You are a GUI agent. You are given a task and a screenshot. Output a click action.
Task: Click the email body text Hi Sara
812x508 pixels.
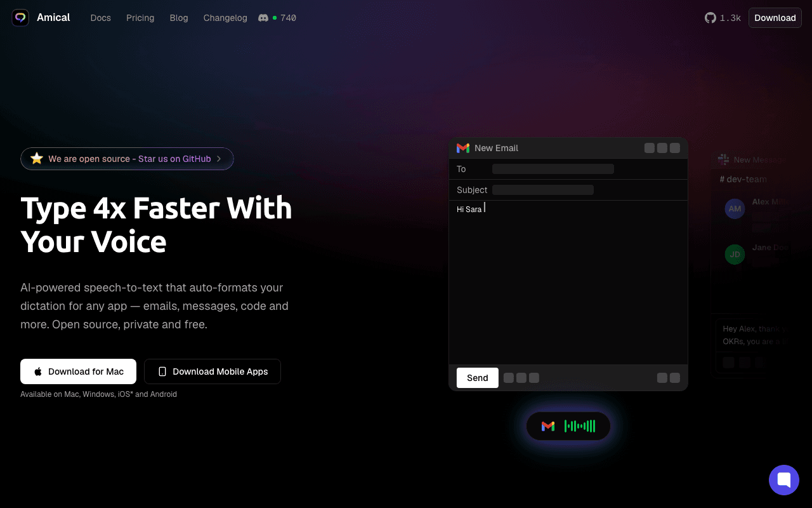click(469, 210)
